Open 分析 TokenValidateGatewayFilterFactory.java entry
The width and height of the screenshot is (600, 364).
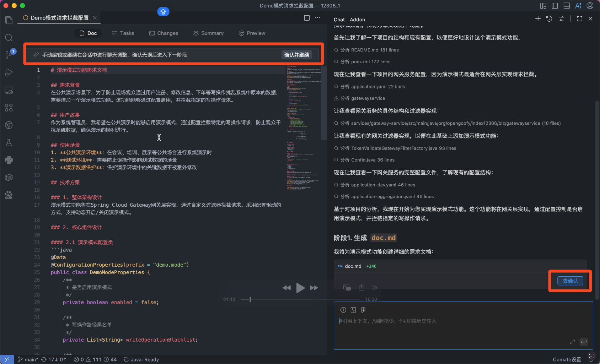click(x=395, y=148)
